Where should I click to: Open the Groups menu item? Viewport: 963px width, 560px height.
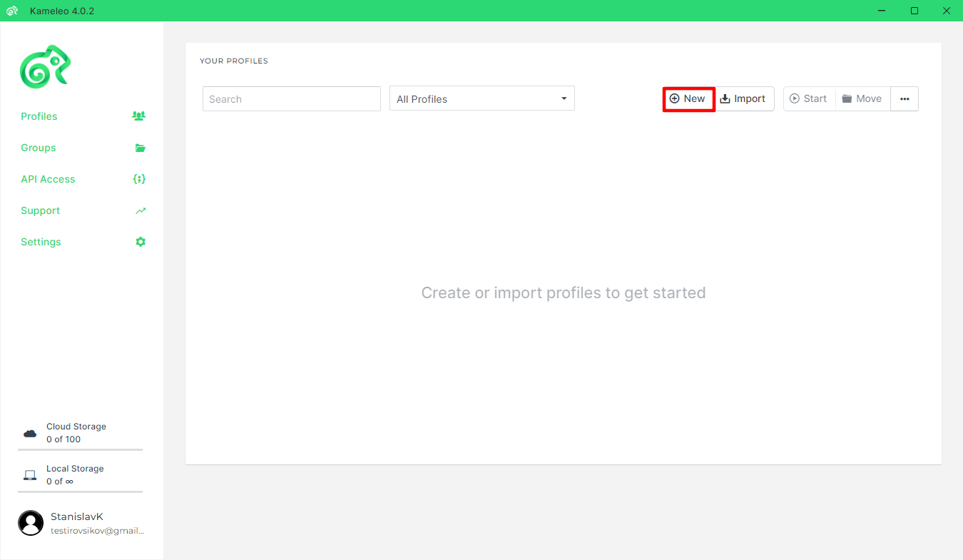pyautogui.click(x=39, y=148)
